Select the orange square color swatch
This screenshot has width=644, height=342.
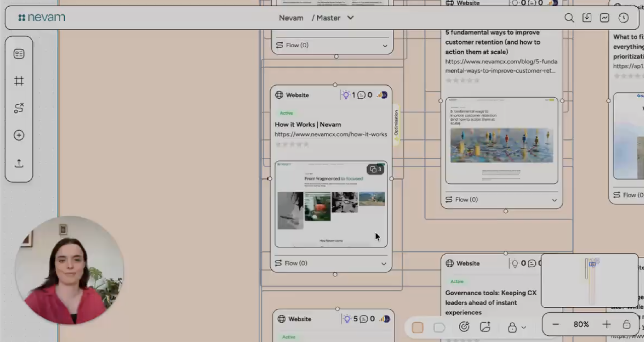coord(417,328)
